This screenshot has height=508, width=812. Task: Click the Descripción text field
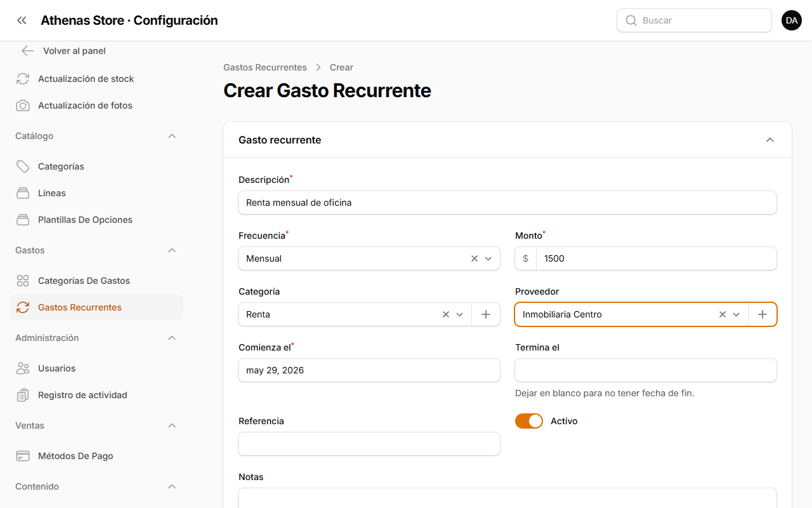pos(507,203)
